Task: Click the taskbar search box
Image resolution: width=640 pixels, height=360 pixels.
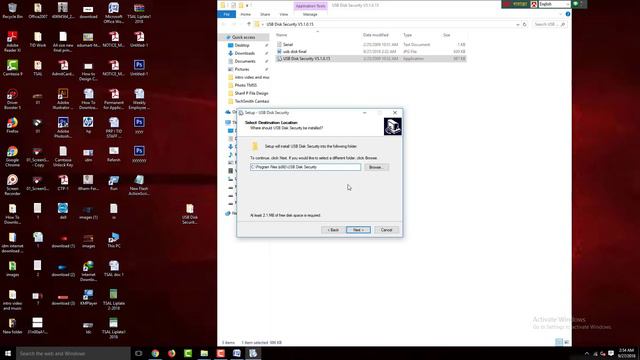Action: [x=73, y=353]
